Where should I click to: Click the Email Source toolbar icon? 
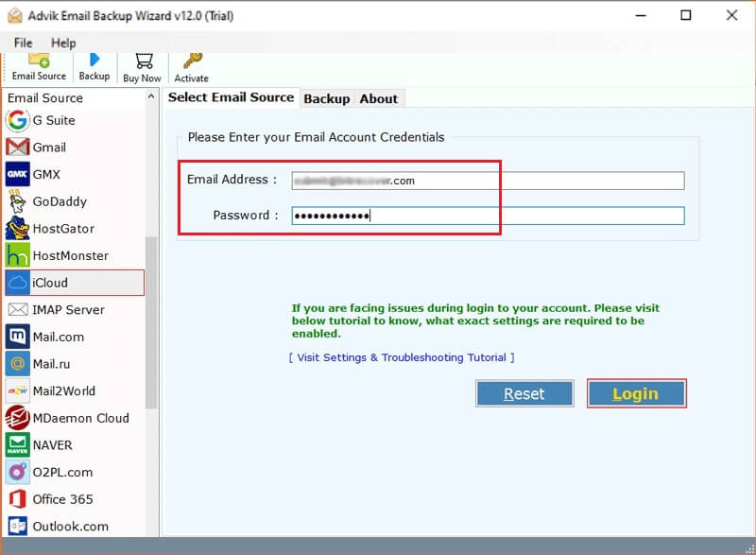39,61
